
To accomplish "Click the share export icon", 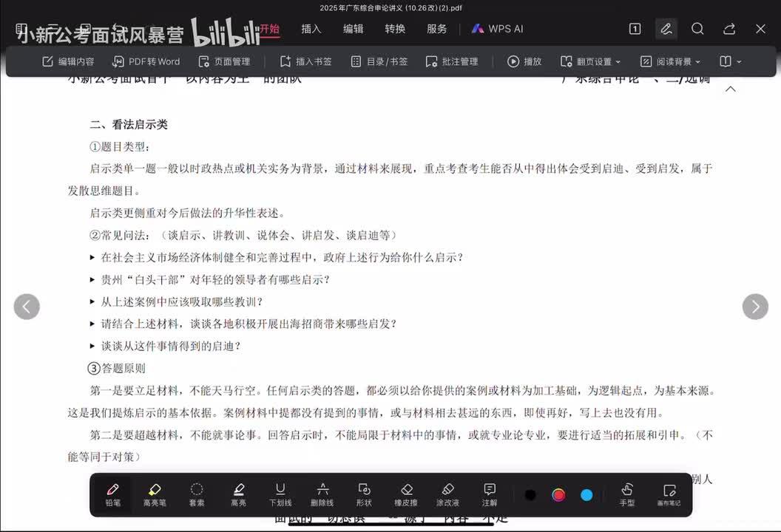I will click(729, 29).
